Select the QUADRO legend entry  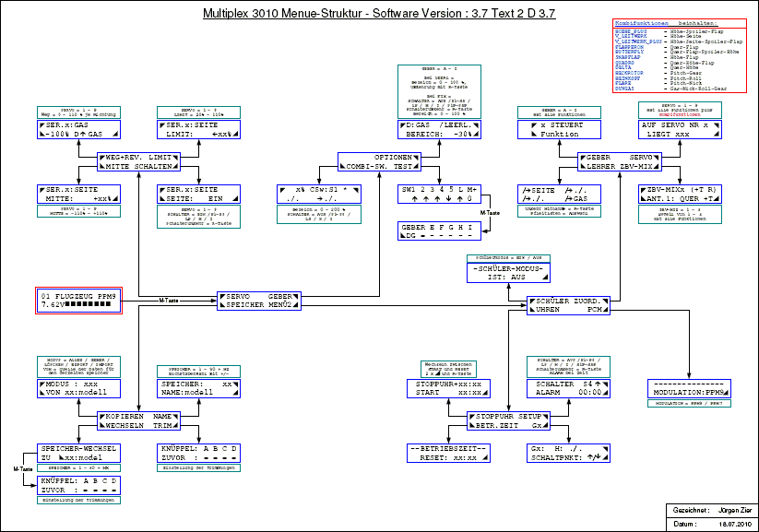point(624,63)
